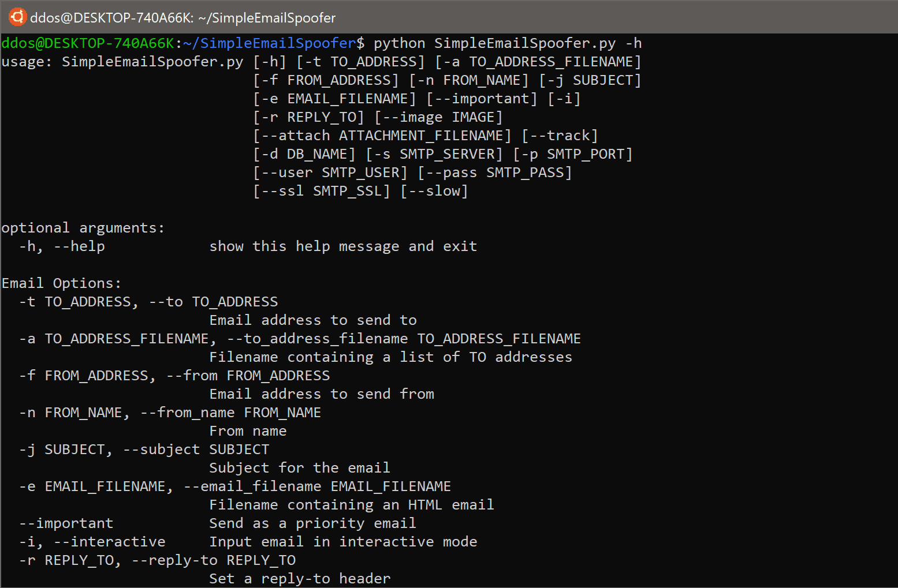Click '[-r REPLY_TO]' in usage block
This screenshot has width=898, height=588.
[309, 117]
